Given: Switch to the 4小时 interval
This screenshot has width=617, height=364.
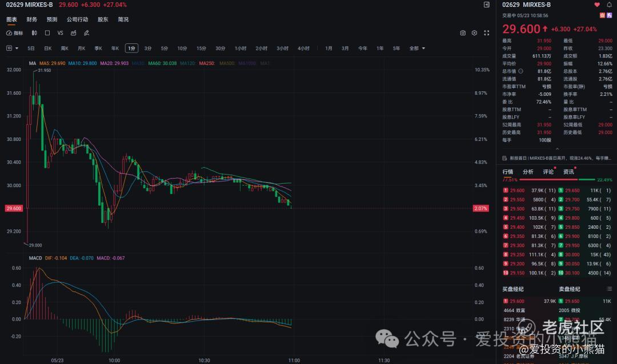Looking at the screenshot, I should pos(303,48).
